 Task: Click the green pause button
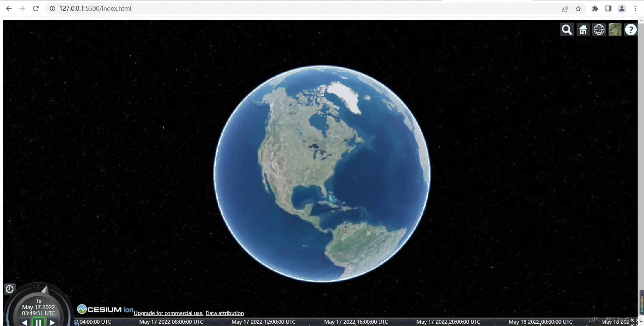point(38,322)
